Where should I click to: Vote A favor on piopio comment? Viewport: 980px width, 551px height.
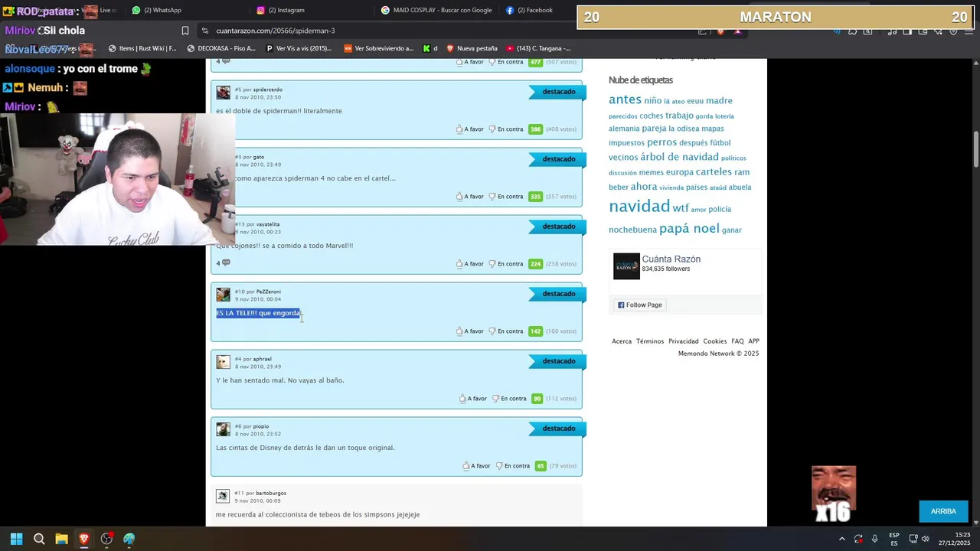(477, 466)
